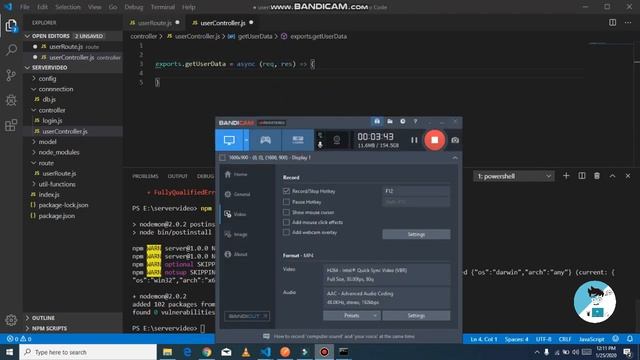Enable Show mouse cursor checkbox
The height and width of the screenshot is (360, 640).
click(x=286, y=212)
